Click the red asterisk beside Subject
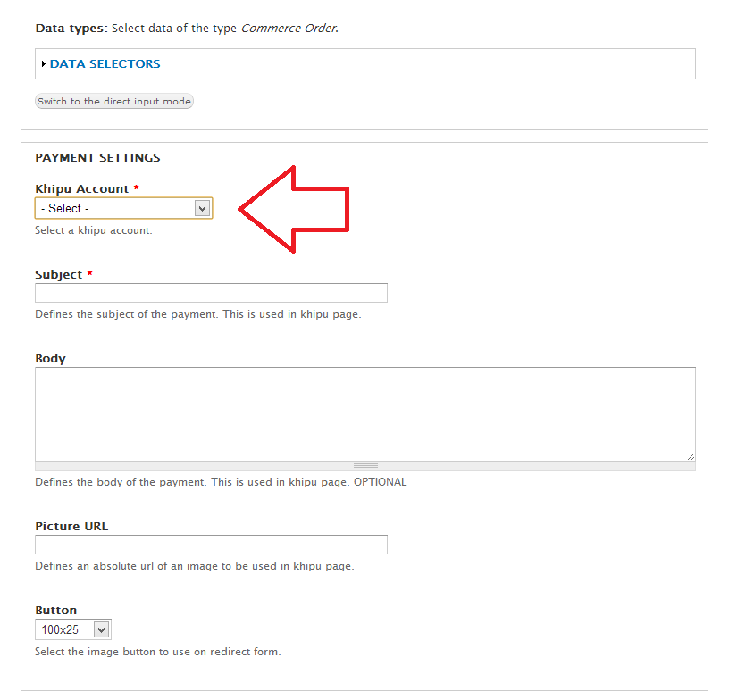729x700 pixels. (x=90, y=275)
